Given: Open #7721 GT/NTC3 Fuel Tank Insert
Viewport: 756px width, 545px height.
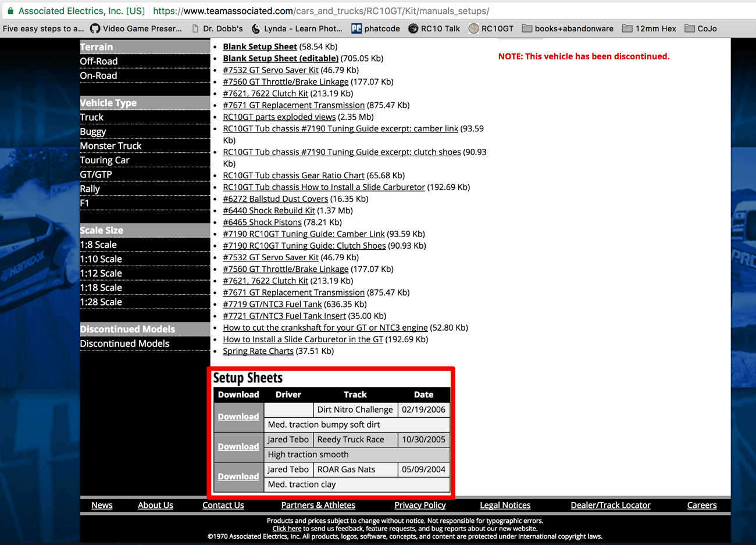Looking at the screenshot, I should (284, 315).
